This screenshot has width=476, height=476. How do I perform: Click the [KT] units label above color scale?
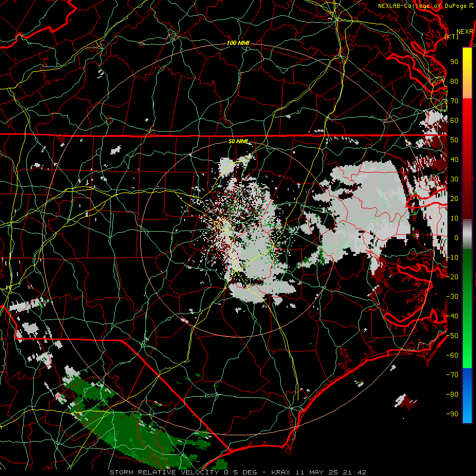point(452,36)
